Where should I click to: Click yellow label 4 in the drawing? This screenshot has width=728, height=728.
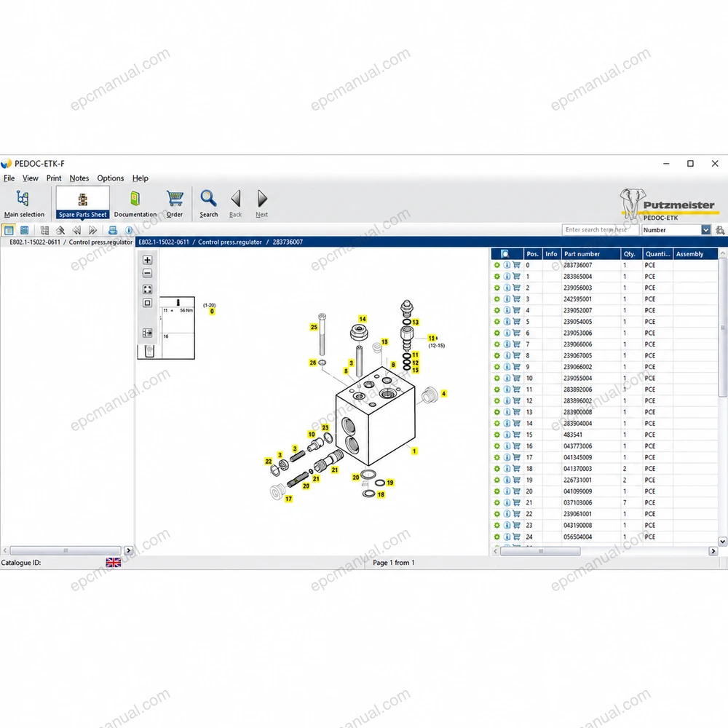click(444, 394)
